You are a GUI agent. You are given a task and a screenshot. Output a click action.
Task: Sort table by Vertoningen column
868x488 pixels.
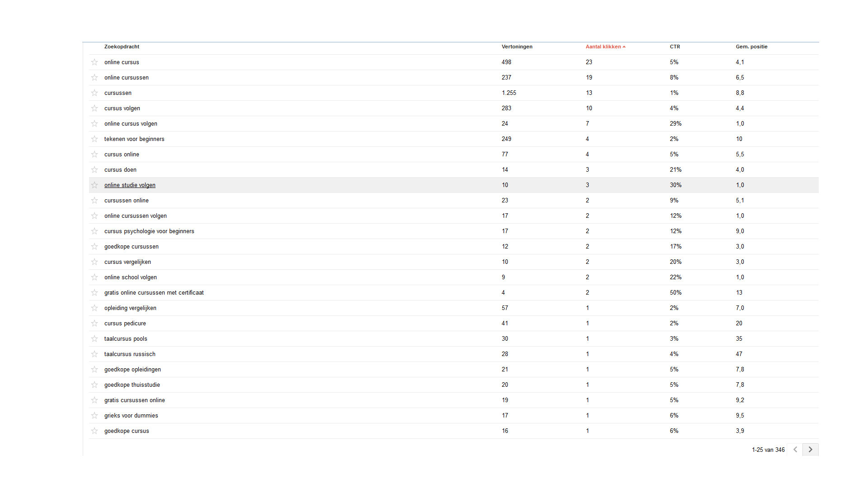point(517,47)
